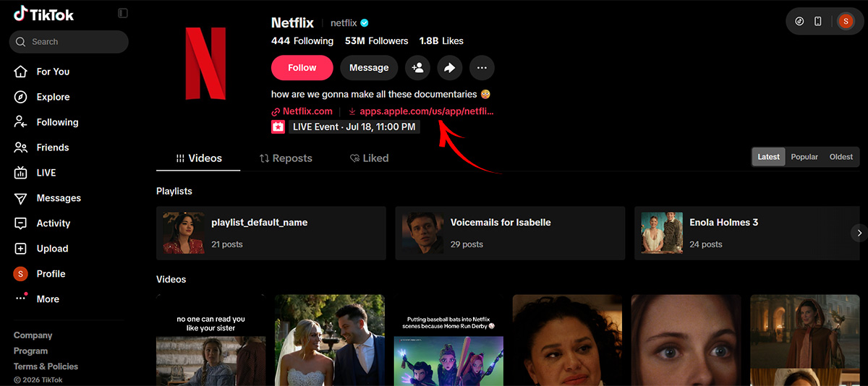The height and width of the screenshot is (386, 868).
Task: Message the Netflix account
Action: 369,68
